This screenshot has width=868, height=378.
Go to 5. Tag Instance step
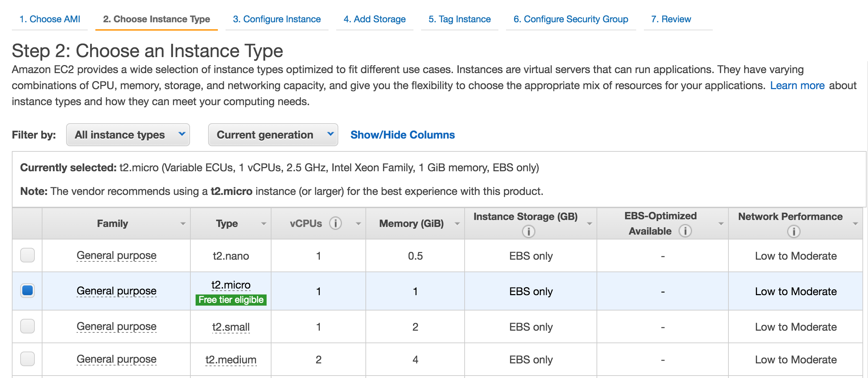pyautogui.click(x=460, y=19)
